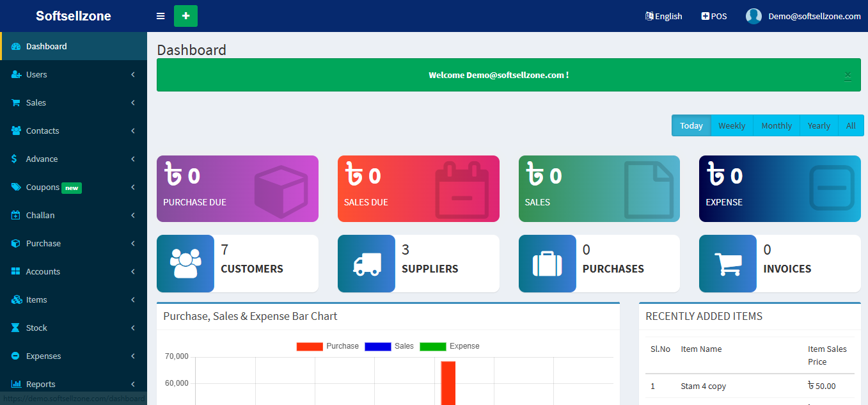The height and width of the screenshot is (405, 868).
Task: Click the Suppliers truck icon
Action: (366, 263)
